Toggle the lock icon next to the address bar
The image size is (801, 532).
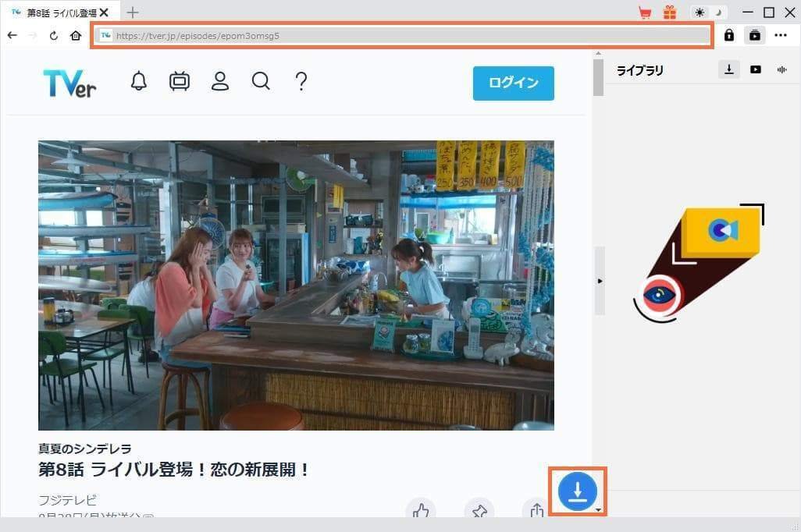(x=729, y=35)
